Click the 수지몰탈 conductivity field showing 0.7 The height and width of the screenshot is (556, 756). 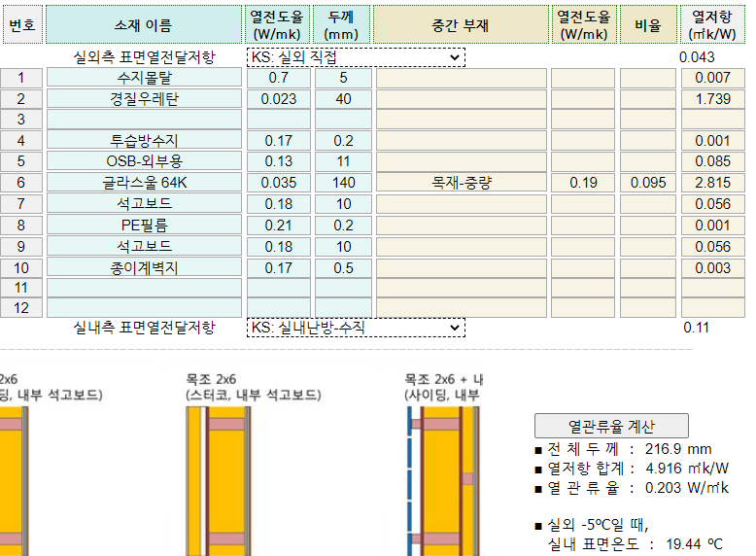278,78
